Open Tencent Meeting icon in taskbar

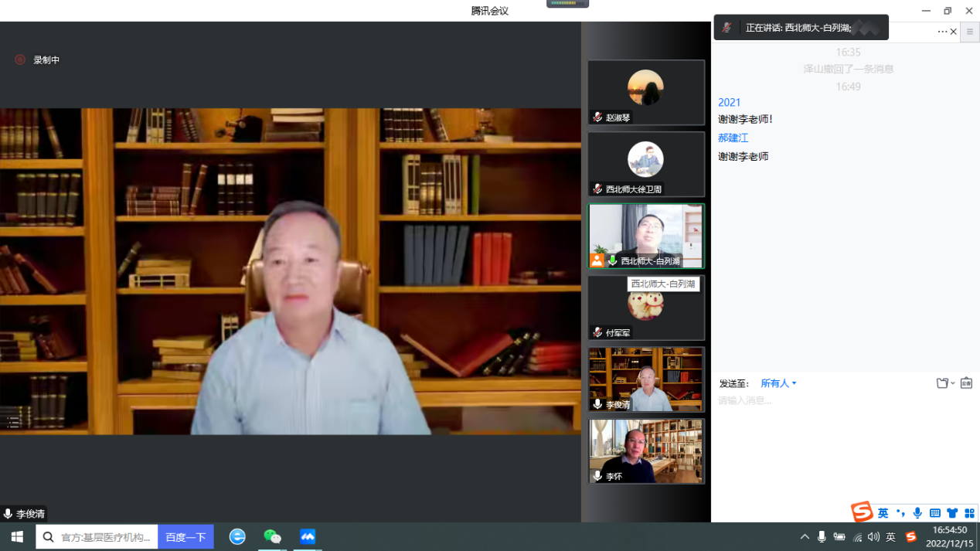[308, 536]
